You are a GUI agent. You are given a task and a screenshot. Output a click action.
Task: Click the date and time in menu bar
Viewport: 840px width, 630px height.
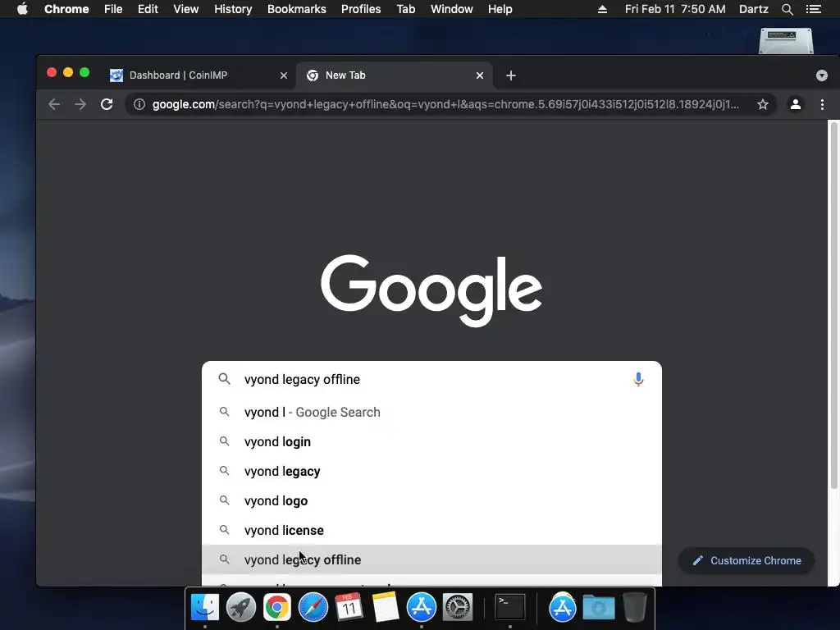pos(675,9)
